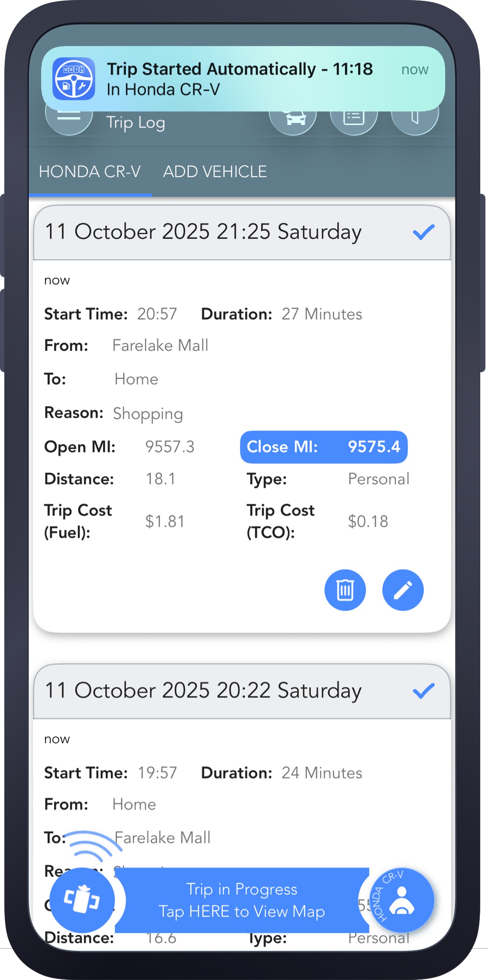The width and height of the screenshot is (488, 980).
Task: Toggle the checkmark on the 20:22 trip
Action: (x=424, y=690)
